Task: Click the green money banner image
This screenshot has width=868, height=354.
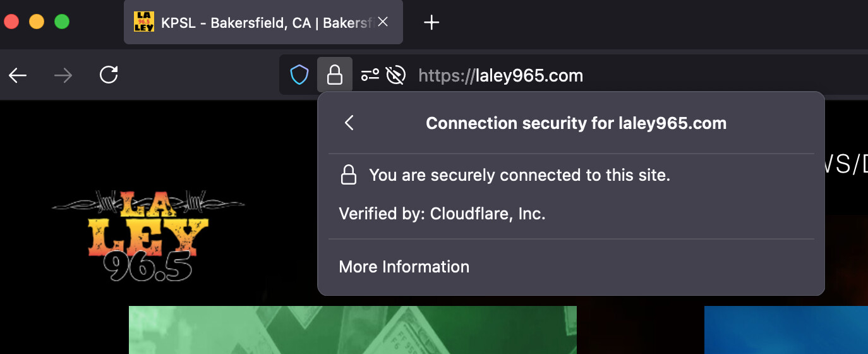Action: (353, 330)
